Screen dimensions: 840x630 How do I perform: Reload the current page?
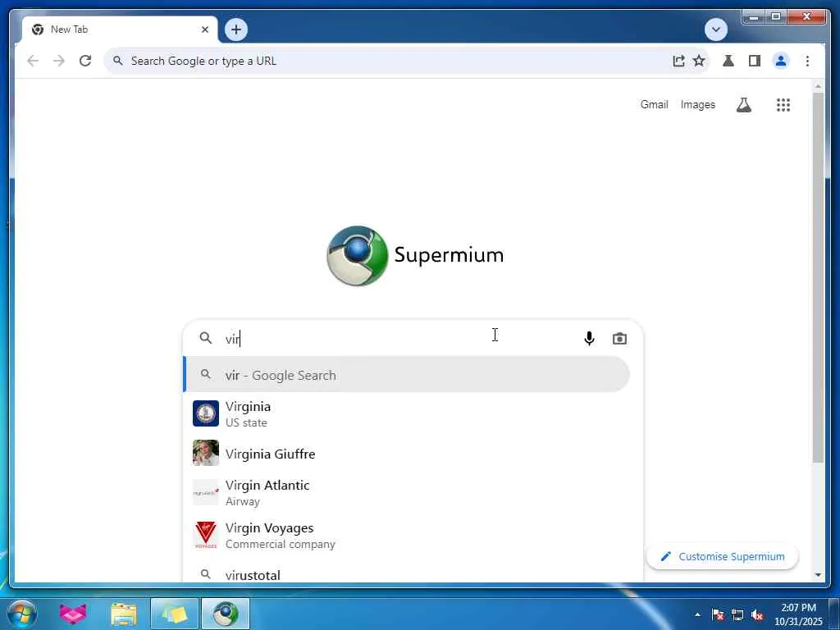click(85, 61)
